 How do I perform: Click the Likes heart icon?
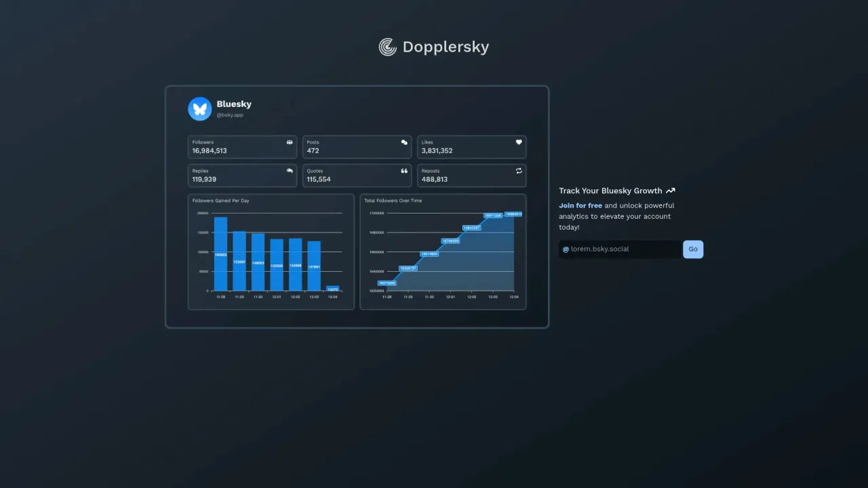[x=519, y=142]
